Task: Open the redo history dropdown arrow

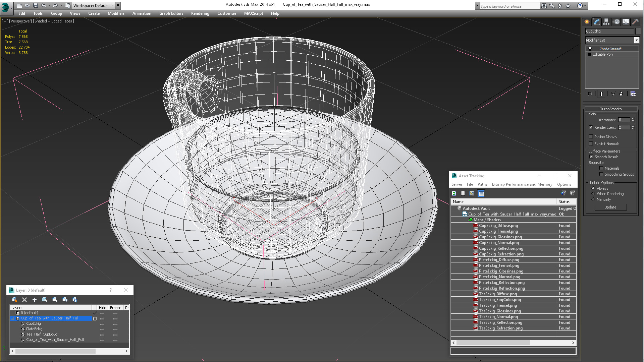Action: coord(61,5)
